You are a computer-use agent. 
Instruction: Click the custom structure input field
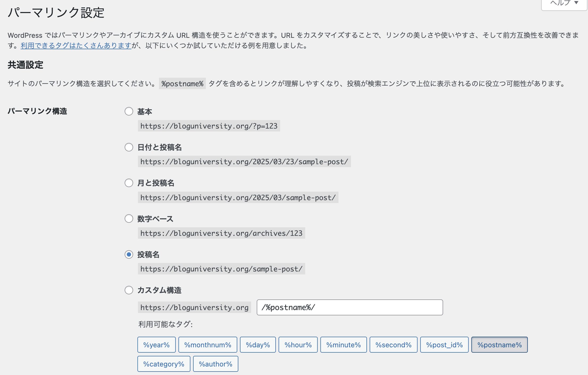[x=350, y=307]
